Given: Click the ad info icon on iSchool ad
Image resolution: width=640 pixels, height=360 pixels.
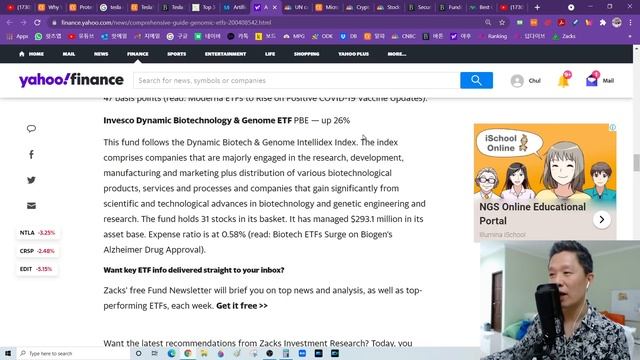Looking at the screenshot, I should click(613, 127).
